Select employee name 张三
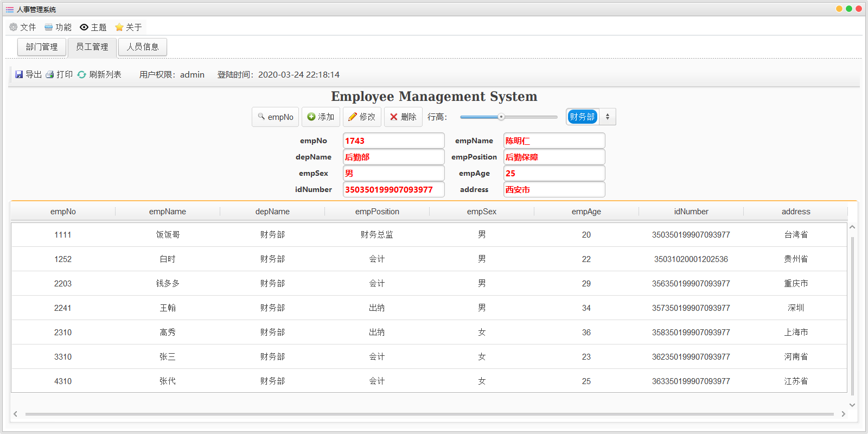The height and width of the screenshot is (434, 868). pyautogui.click(x=168, y=357)
